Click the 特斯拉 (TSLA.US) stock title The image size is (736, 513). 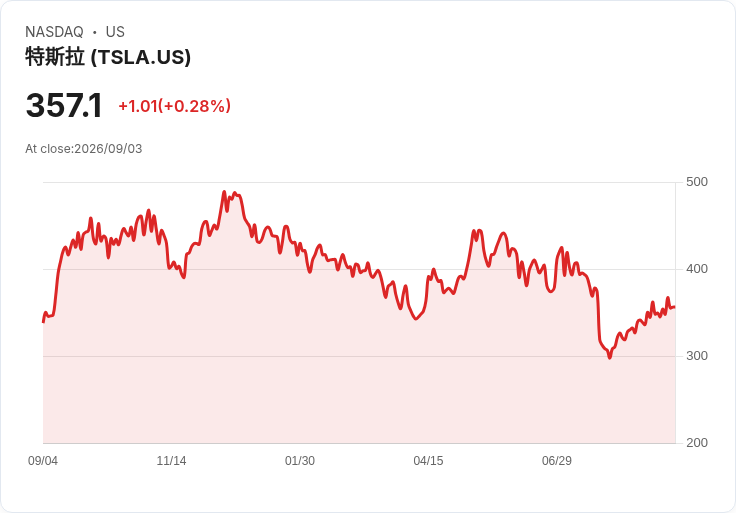108,57
